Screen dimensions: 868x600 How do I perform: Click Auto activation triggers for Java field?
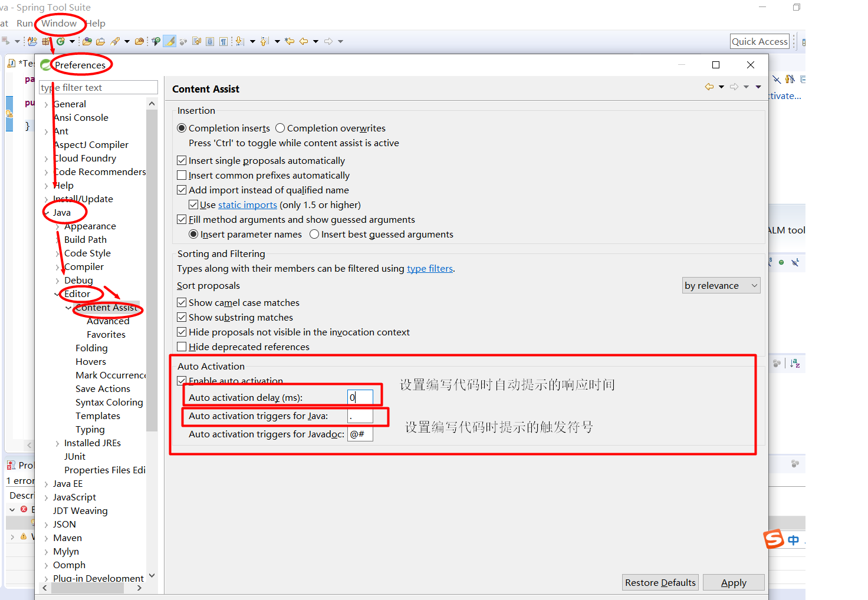[360, 416]
